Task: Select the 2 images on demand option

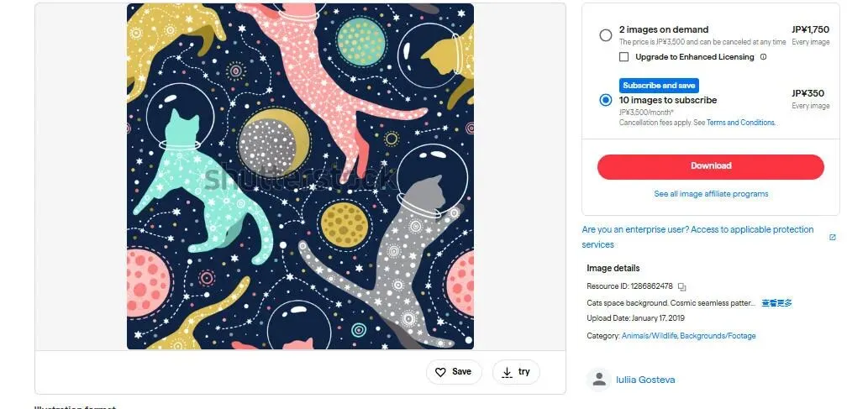Action: point(605,35)
